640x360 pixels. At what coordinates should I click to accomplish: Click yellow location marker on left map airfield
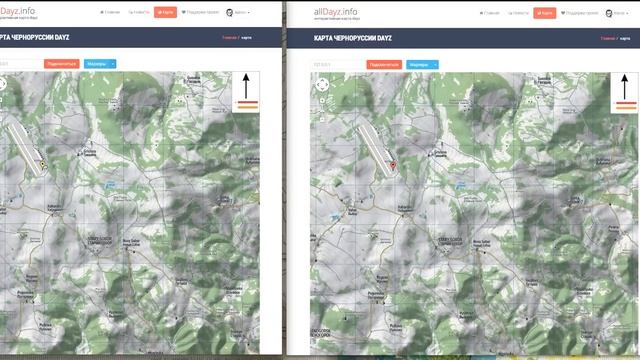42,164
